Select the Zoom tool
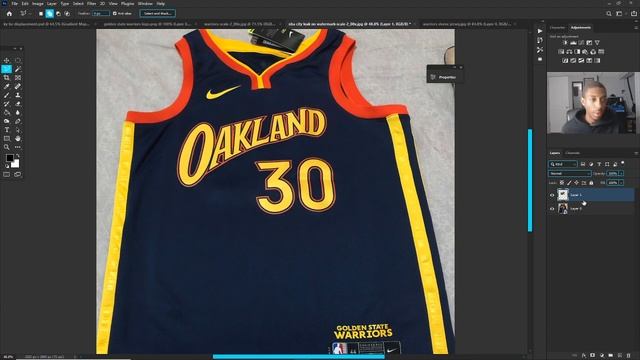Screen dimensions: 640x360 (7, 147)
